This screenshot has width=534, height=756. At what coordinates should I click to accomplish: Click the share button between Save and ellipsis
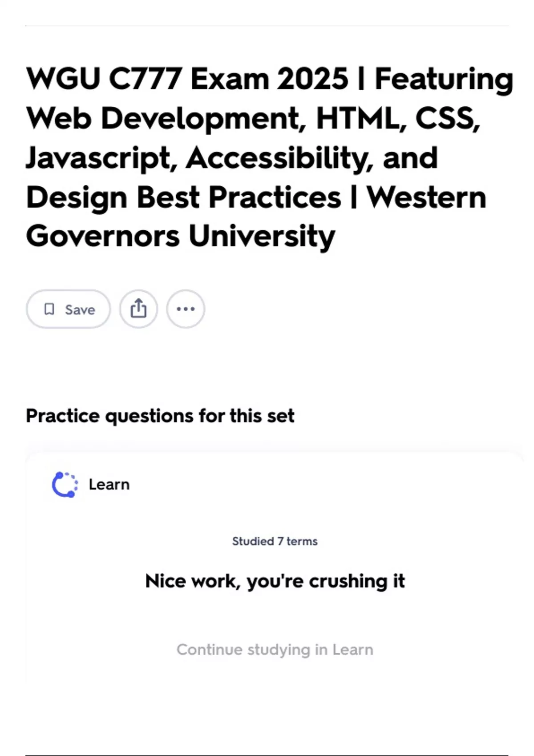[x=138, y=309]
